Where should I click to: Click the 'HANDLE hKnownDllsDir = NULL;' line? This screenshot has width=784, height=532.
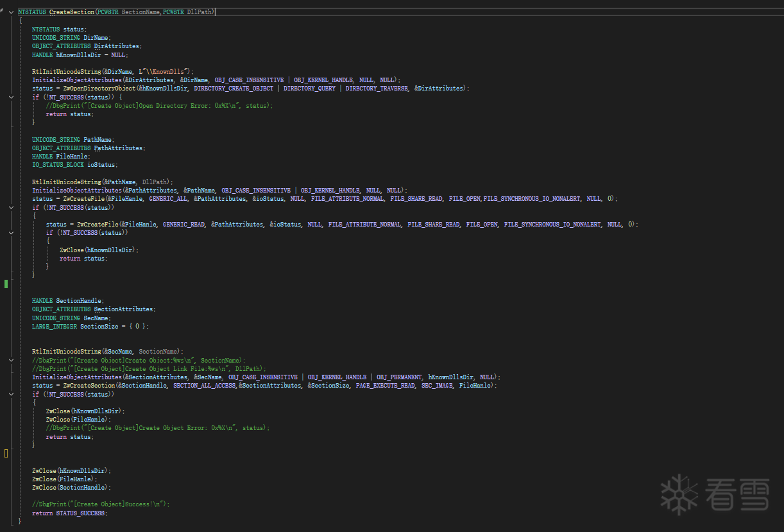[80, 55]
